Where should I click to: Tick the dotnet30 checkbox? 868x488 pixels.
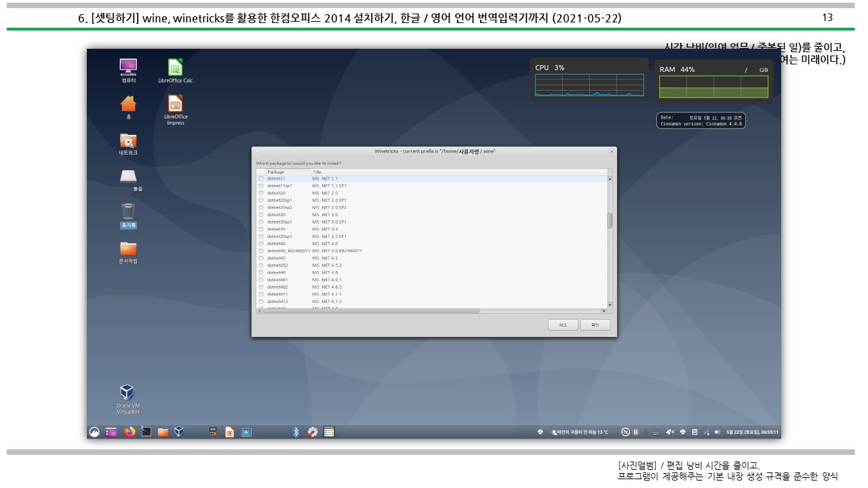[x=261, y=215]
